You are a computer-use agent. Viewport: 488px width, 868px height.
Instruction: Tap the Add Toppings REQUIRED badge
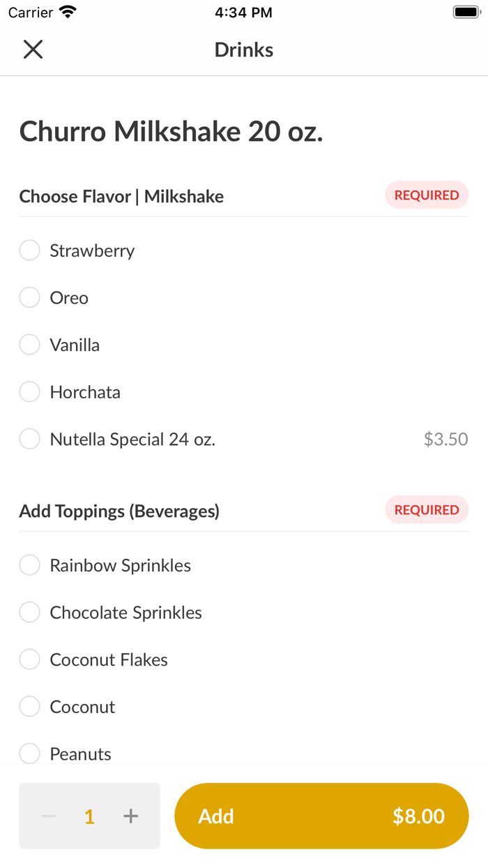click(427, 510)
